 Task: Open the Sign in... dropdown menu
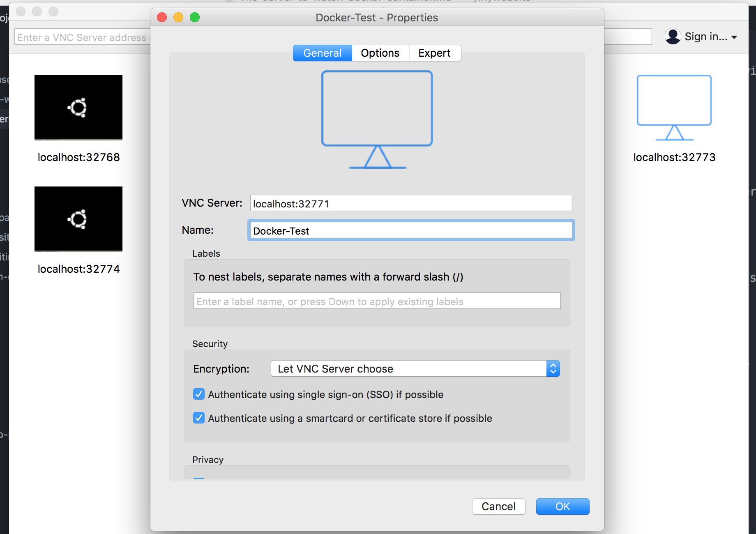(x=710, y=37)
